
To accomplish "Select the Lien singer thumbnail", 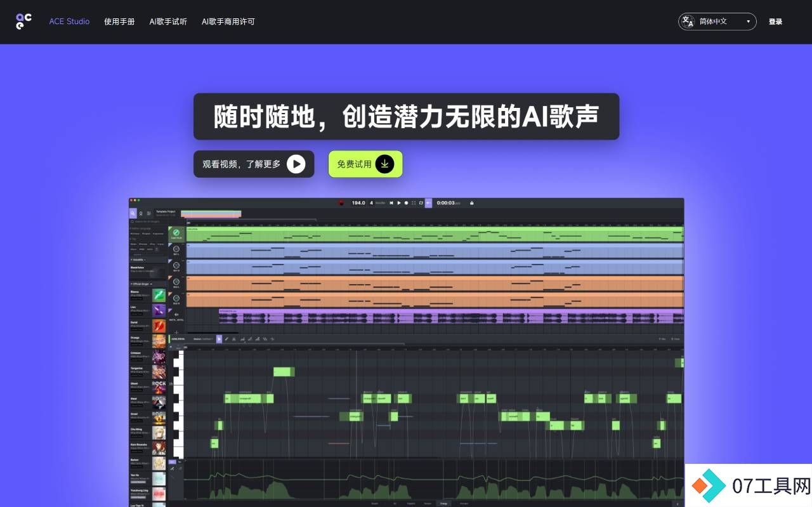I will 159,311.
